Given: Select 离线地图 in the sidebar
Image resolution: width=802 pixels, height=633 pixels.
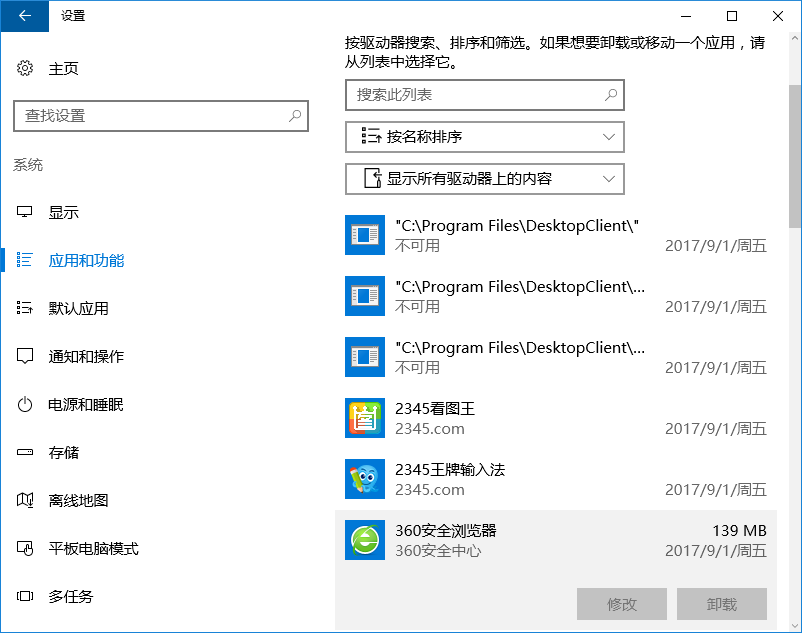Looking at the screenshot, I should (78, 501).
